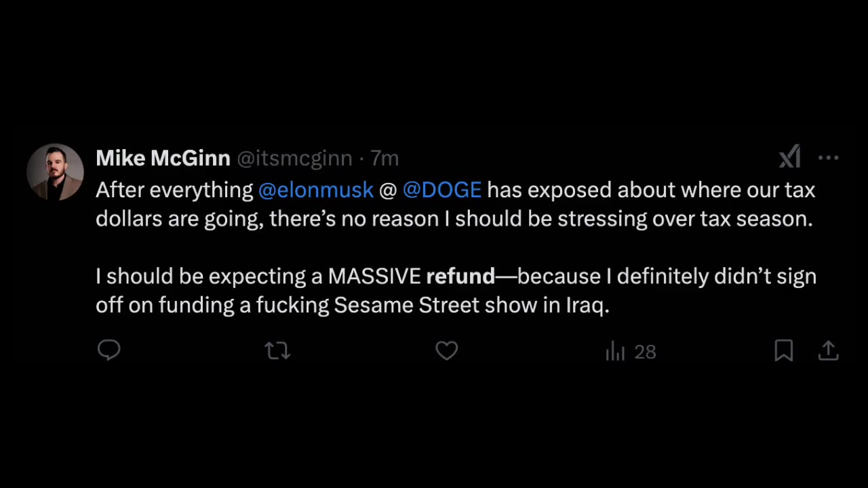
Task: Click the 'Sesame Street show in Iraq' text
Action: pos(472,305)
